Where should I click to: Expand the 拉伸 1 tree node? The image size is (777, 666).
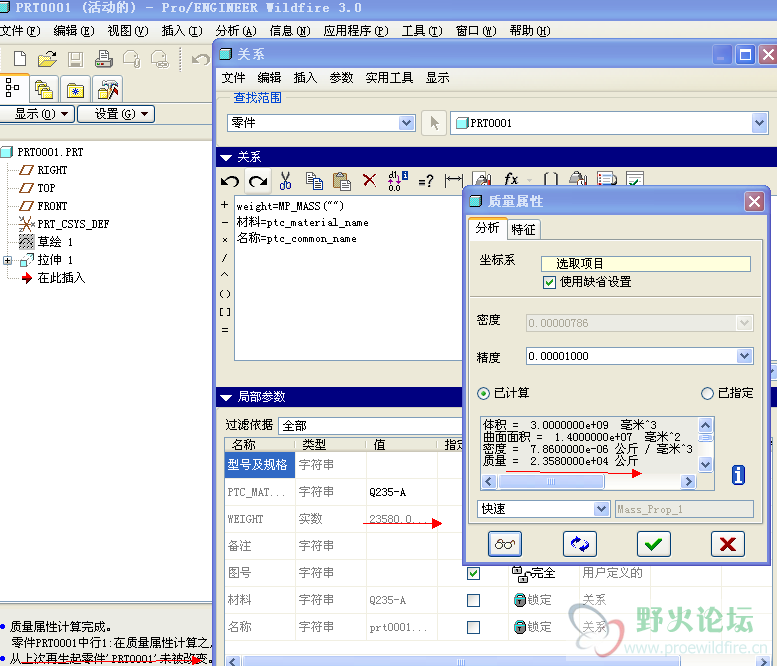pos(7,260)
